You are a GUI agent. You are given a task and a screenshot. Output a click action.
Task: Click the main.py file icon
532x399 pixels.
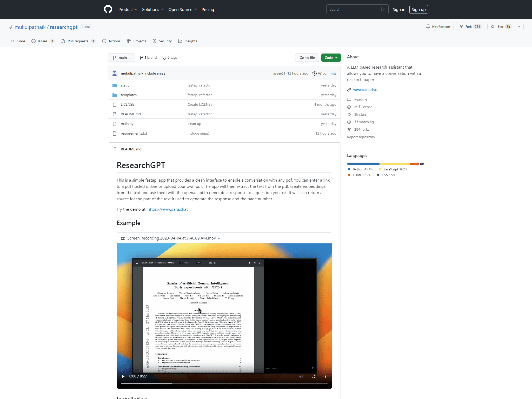click(115, 124)
